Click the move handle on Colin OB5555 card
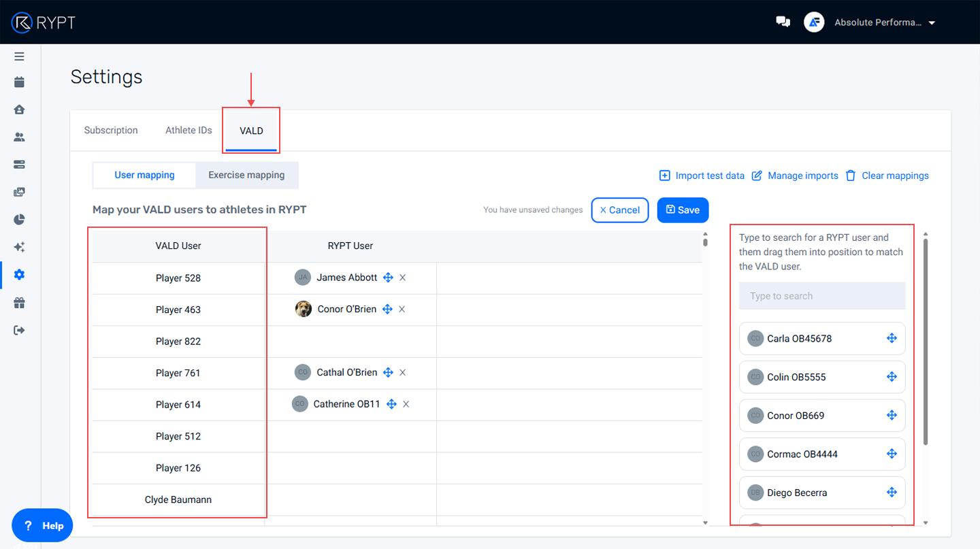Viewport: 980px width, 549px height. 892,377
